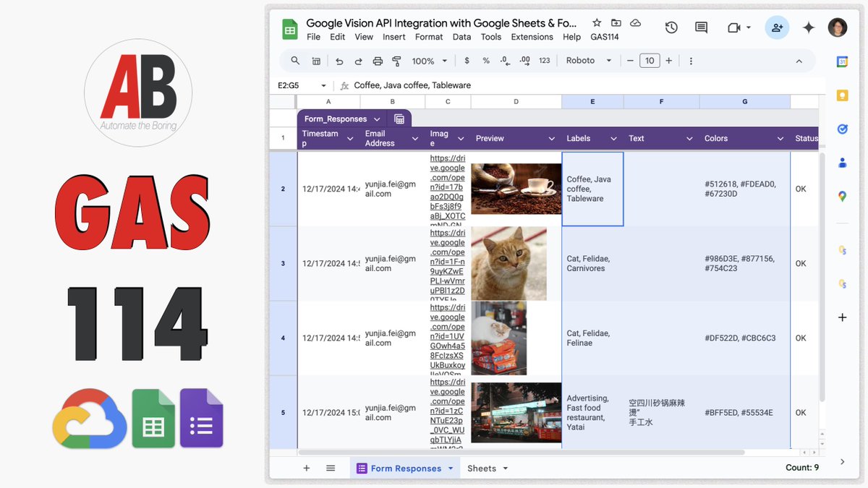Open the Roboto font dropdown
The image size is (868, 488).
[589, 61]
